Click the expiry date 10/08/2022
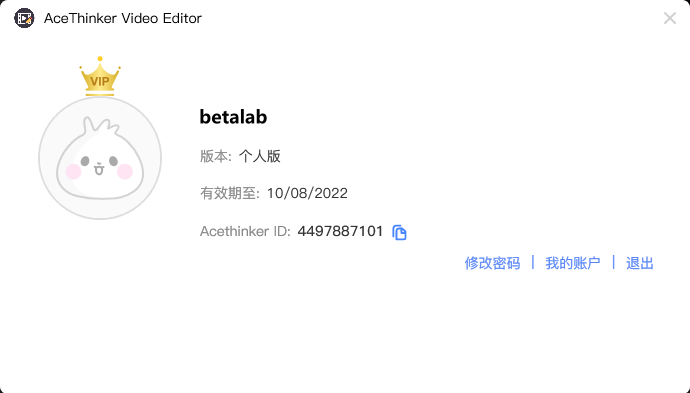 307,193
